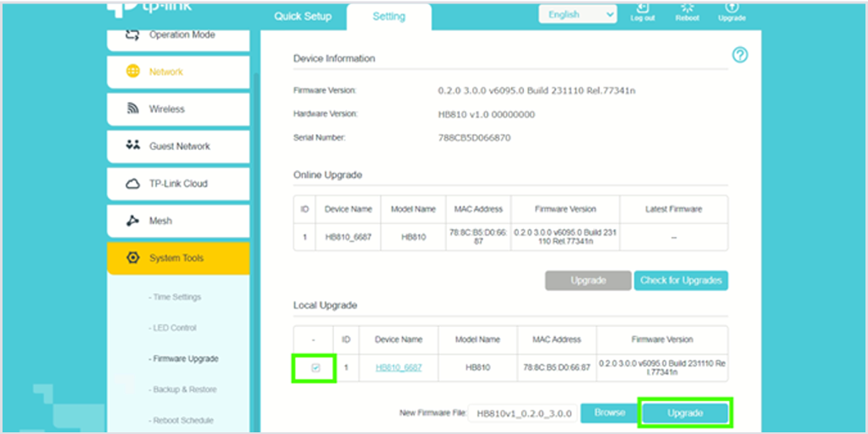This screenshot has height=434, width=868.
Task: Click the Upgrade icon in top bar
Action: 732,8
